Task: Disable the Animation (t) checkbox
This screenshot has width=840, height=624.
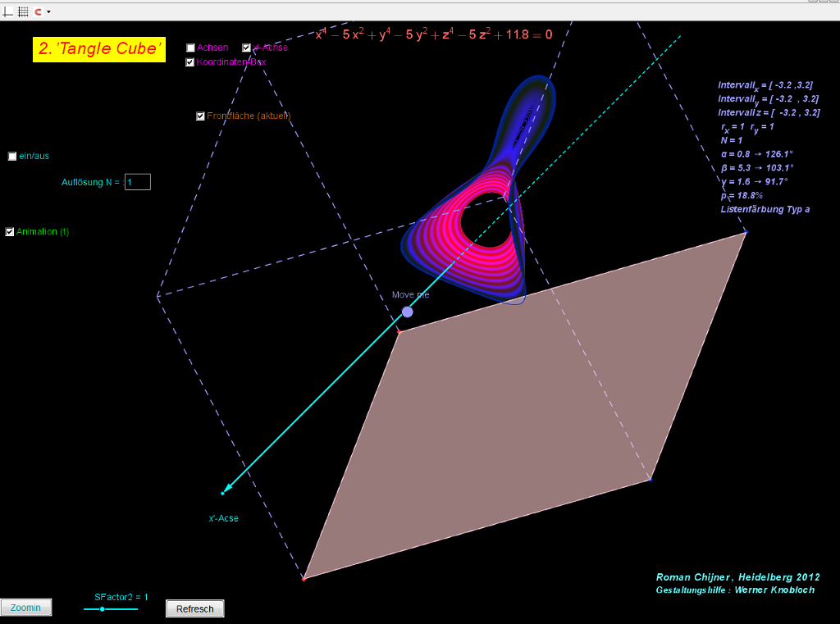Action: pyautogui.click(x=10, y=232)
